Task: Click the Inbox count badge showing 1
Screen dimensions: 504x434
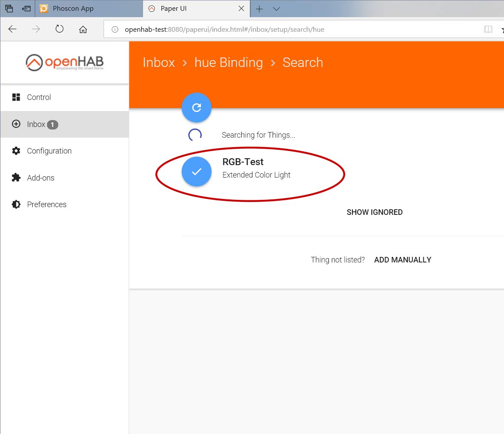Action: pyautogui.click(x=52, y=124)
